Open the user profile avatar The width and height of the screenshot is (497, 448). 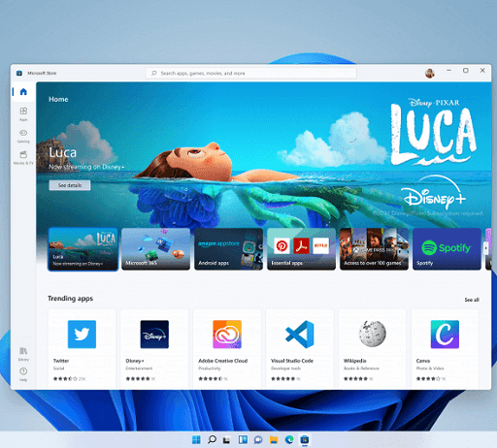(430, 73)
